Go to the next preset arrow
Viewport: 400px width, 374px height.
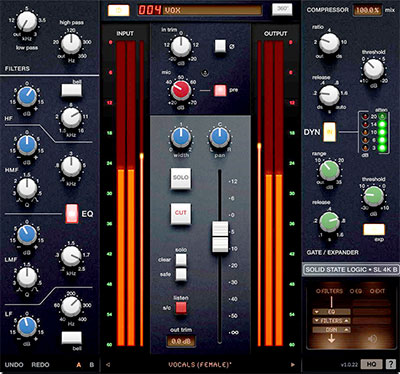293,365
